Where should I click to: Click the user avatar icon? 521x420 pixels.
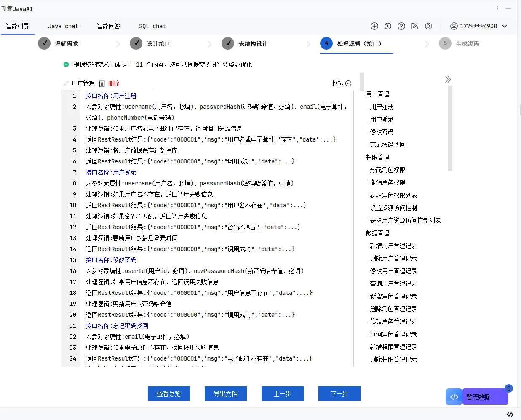tap(454, 26)
